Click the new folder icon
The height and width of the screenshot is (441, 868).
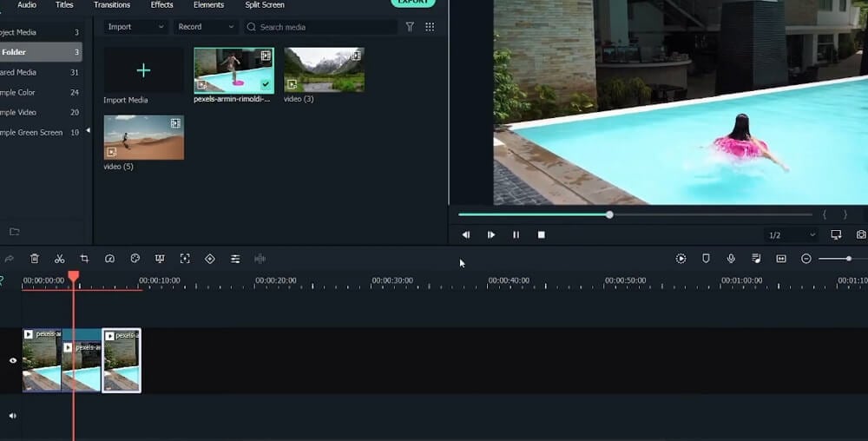(x=15, y=232)
